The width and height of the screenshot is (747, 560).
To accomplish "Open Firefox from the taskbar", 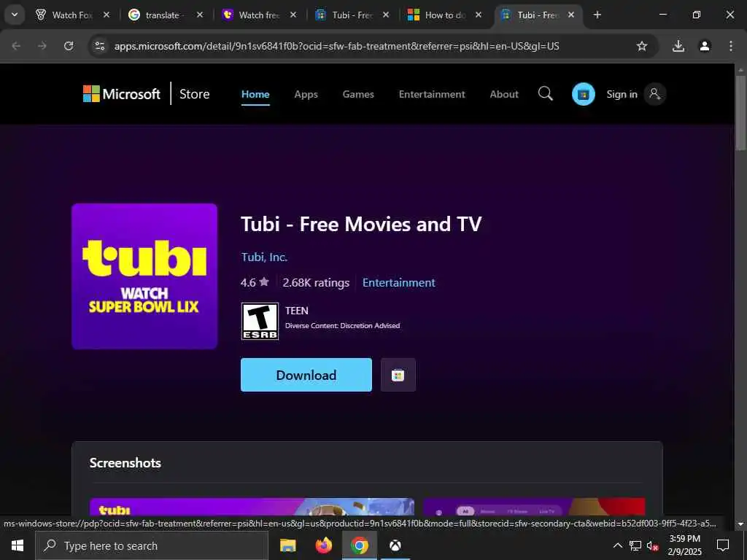I will point(323,545).
